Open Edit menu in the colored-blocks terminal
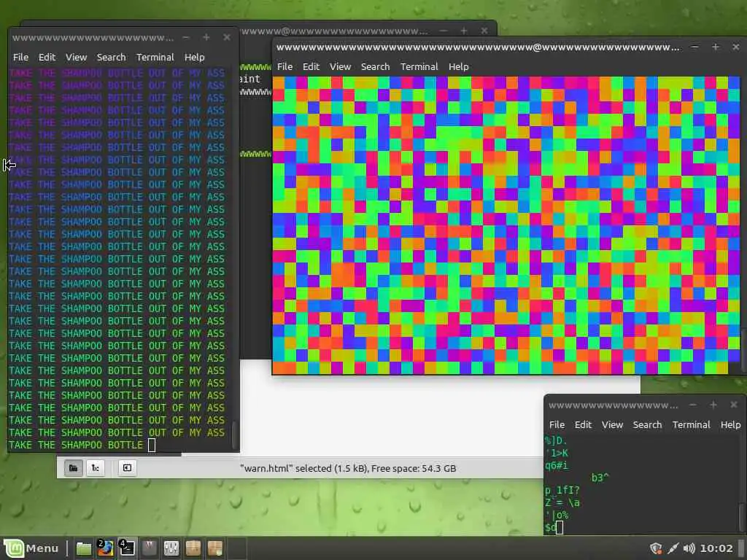The height and width of the screenshot is (560, 747). tap(311, 66)
